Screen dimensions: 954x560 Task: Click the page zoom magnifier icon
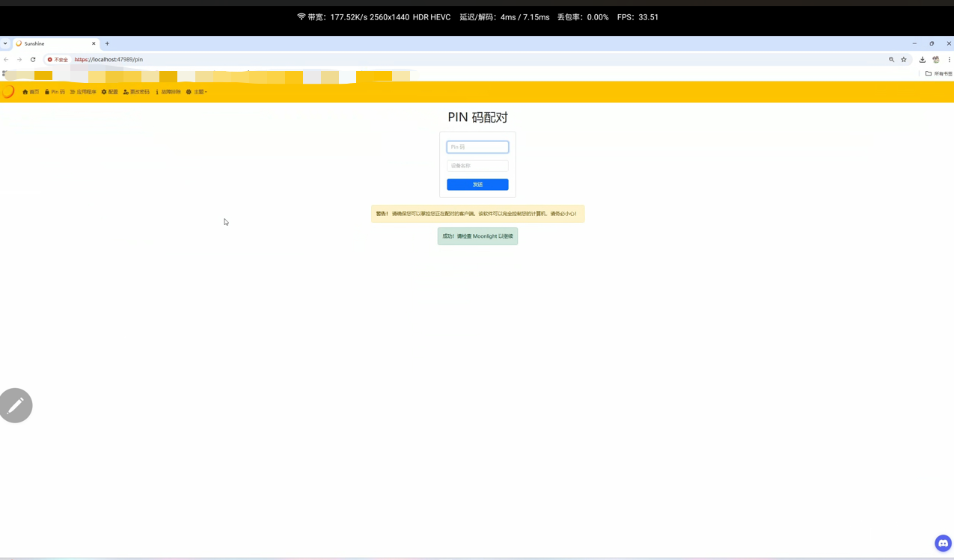coord(891,60)
